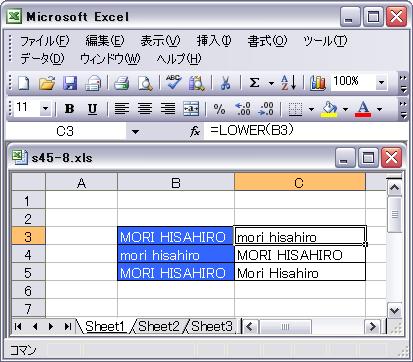This screenshot has width=413, height=362.
Task: Click the fx insert function button
Action: point(195,132)
